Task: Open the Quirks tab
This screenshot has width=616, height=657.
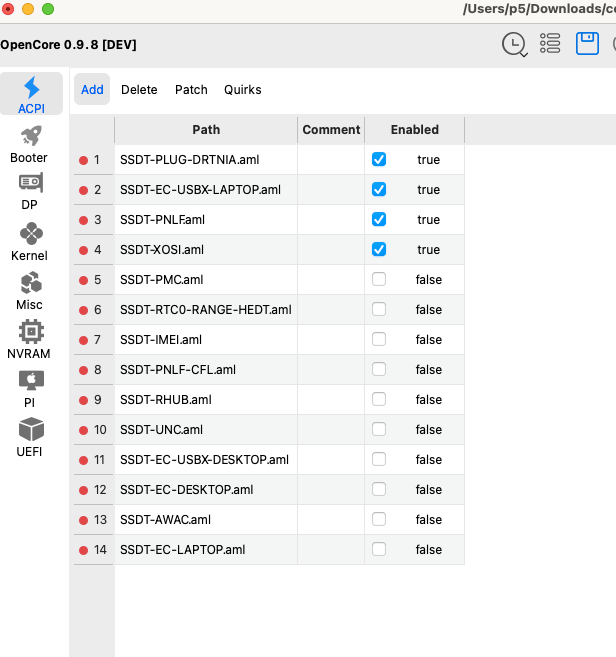Action: 243,89
